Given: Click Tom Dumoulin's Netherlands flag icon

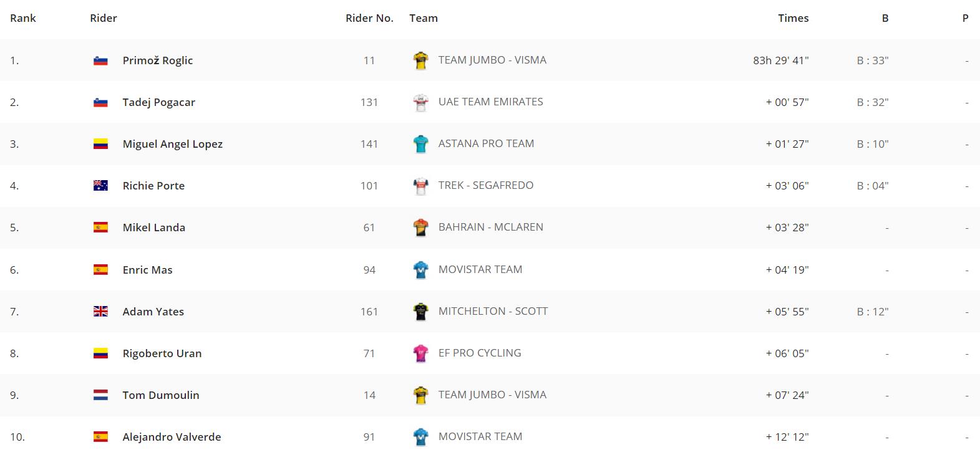Looking at the screenshot, I should tap(100, 395).
